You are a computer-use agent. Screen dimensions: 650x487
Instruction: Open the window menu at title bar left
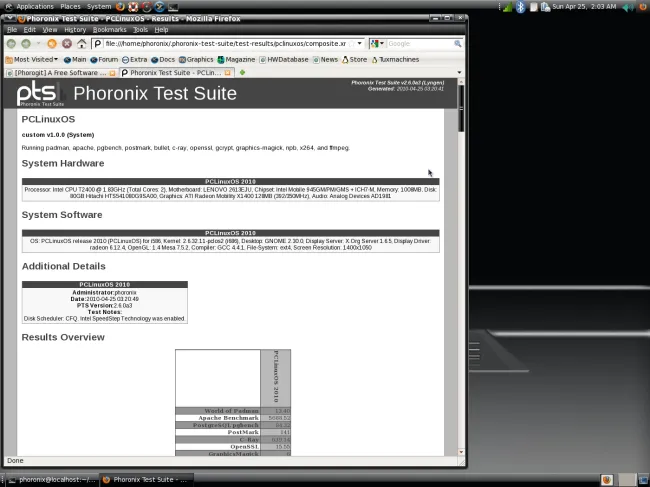pos(9,19)
